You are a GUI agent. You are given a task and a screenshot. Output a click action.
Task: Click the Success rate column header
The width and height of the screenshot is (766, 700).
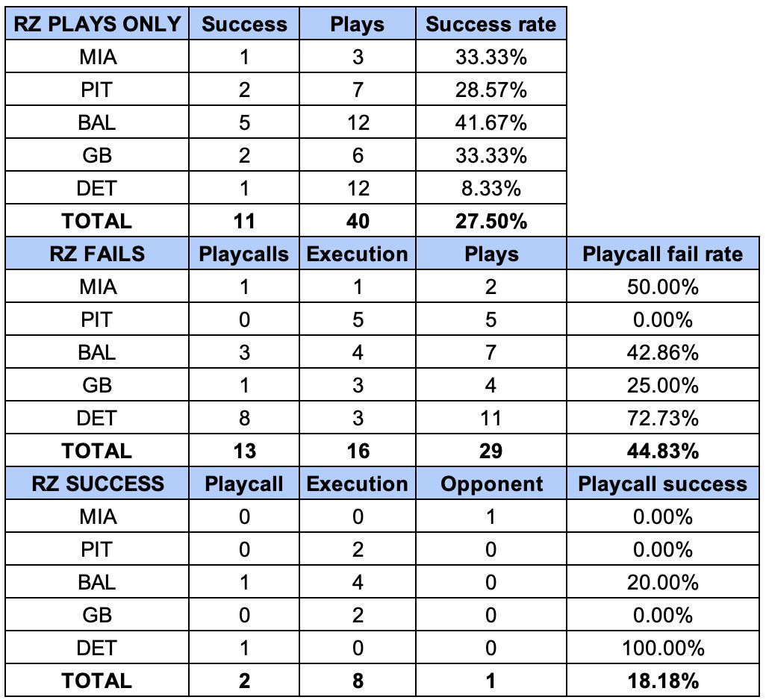491,23
